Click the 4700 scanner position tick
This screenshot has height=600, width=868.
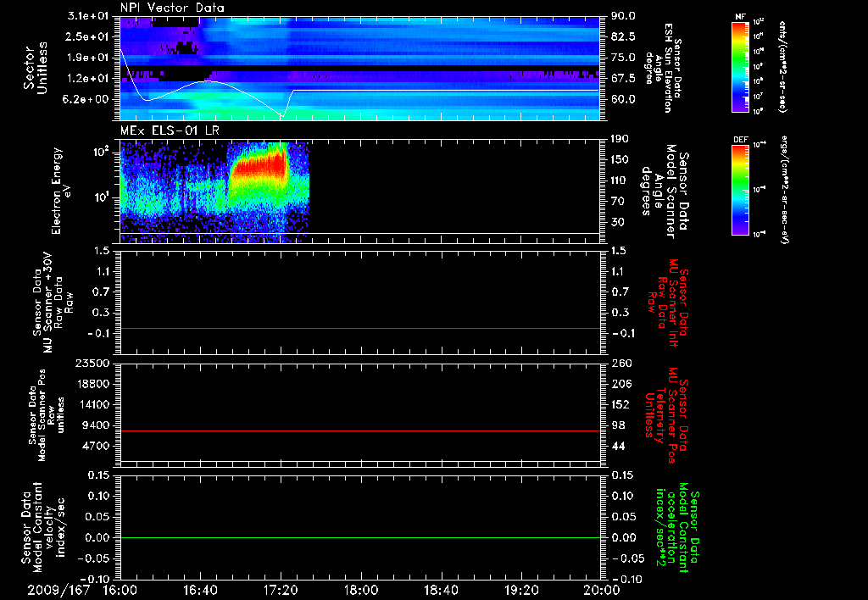[x=95, y=446]
